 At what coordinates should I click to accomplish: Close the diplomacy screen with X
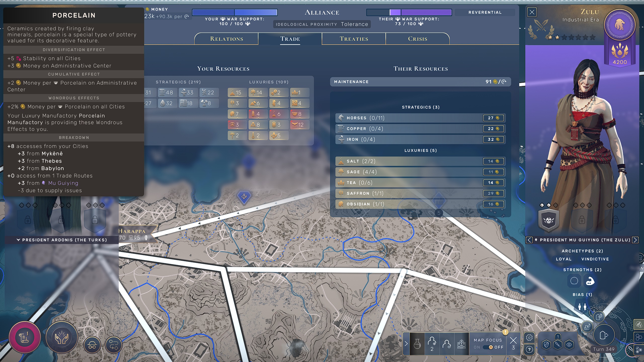532,12
